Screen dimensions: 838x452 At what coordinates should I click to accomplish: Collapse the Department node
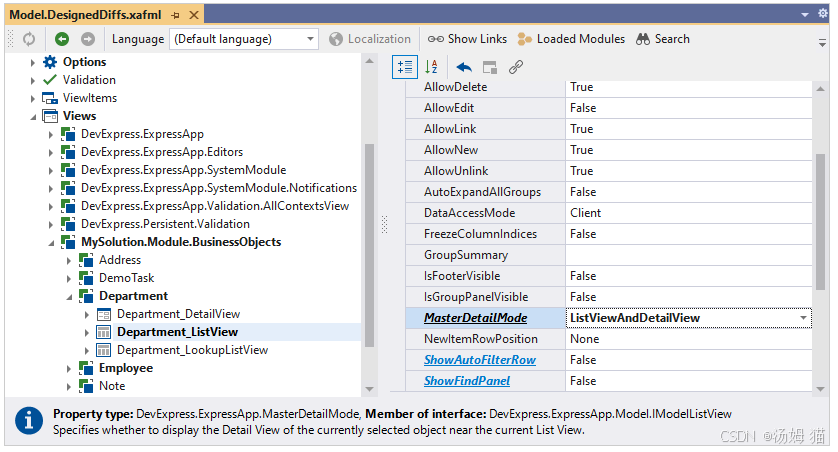69,297
